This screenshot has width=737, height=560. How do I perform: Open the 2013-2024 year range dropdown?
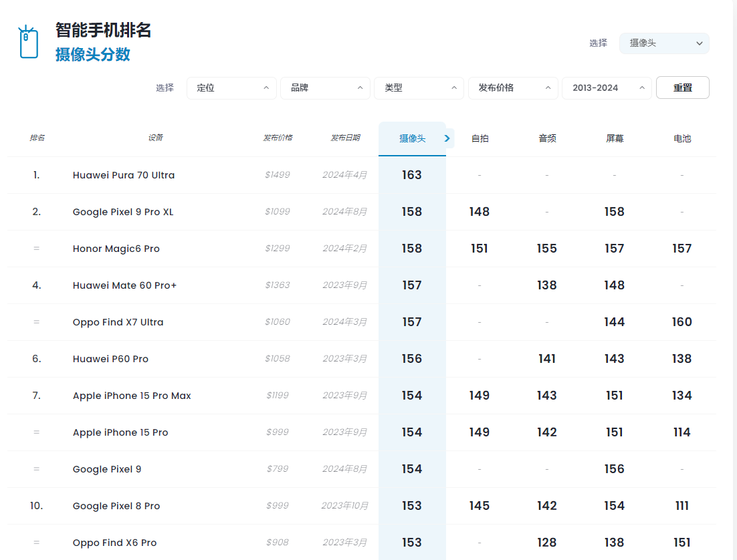click(606, 88)
